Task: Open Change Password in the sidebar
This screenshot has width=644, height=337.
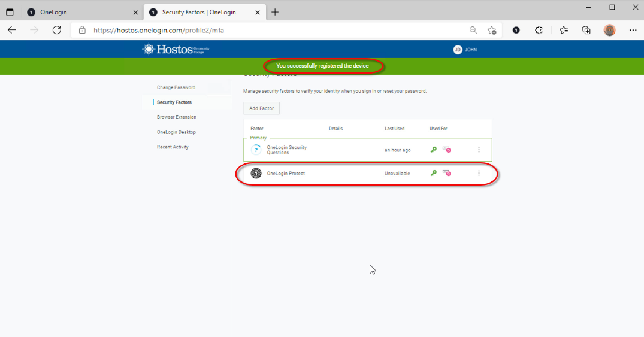Action: [176, 87]
